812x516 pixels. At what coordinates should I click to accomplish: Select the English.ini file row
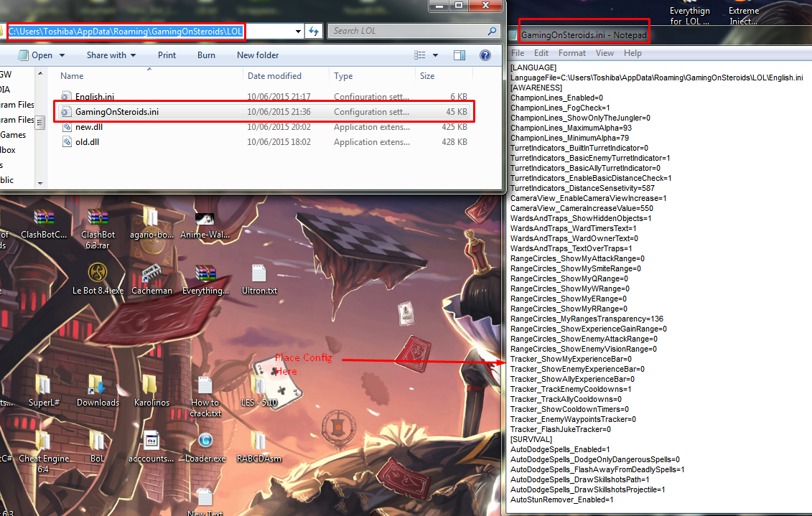click(x=264, y=97)
